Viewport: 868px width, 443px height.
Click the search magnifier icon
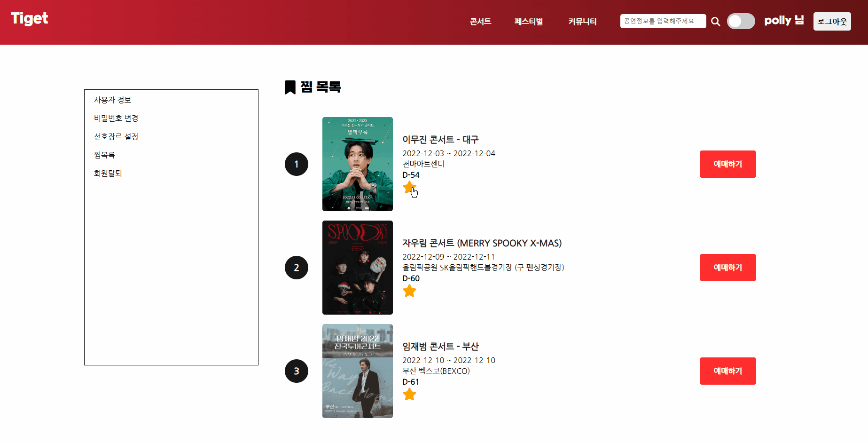tap(715, 21)
